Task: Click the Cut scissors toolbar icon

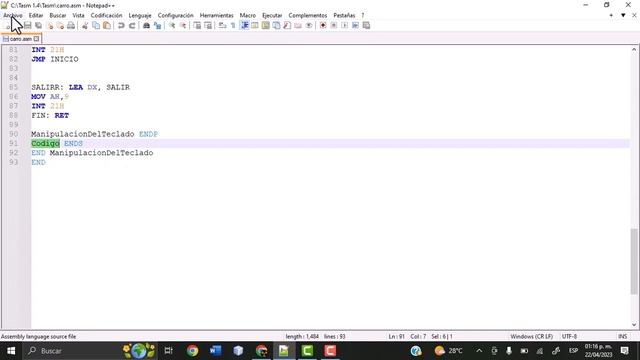Action: tap(85, 25)
